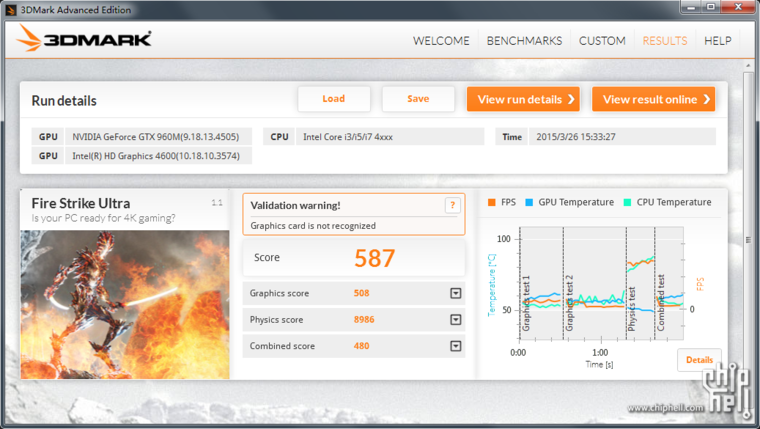Click the Fire Strike Ultra artwork thumbnail
Viewport: 760px width, 429px height.
[125, 304]
